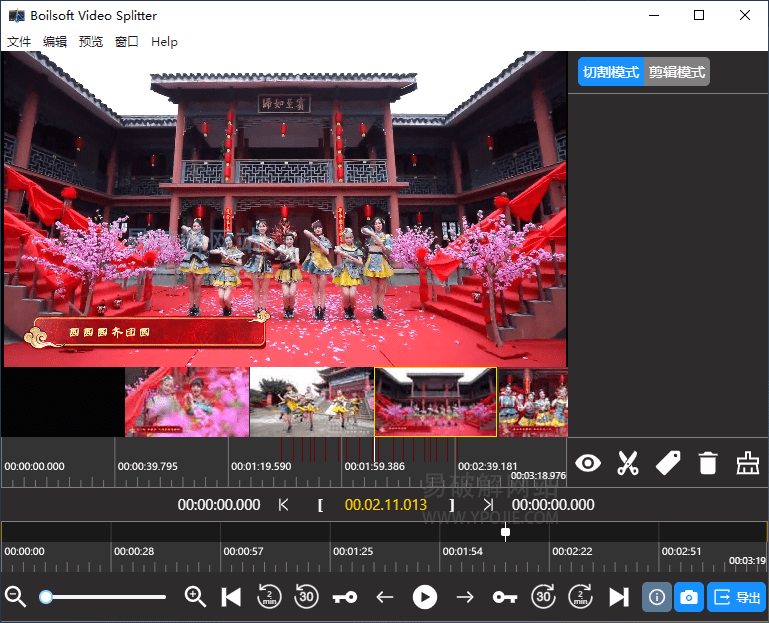Rewind 30 seconds

point(307,597)
